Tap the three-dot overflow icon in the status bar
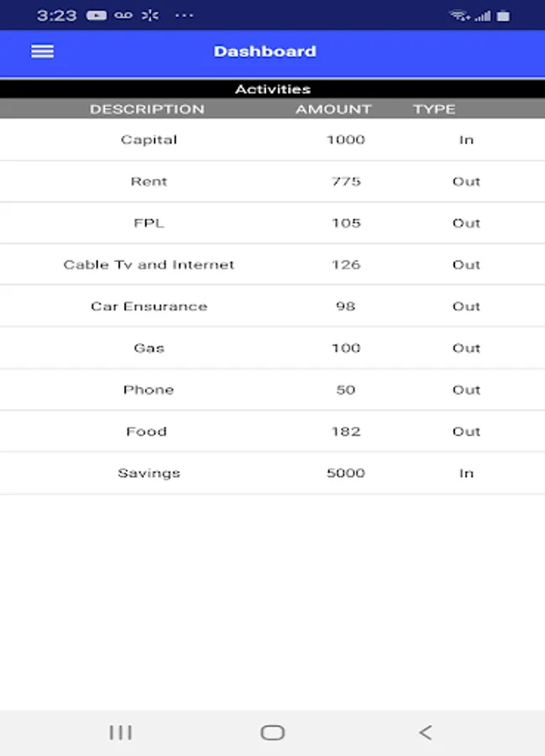This screenshot has height=756, width=545. (x=181, y=14)
